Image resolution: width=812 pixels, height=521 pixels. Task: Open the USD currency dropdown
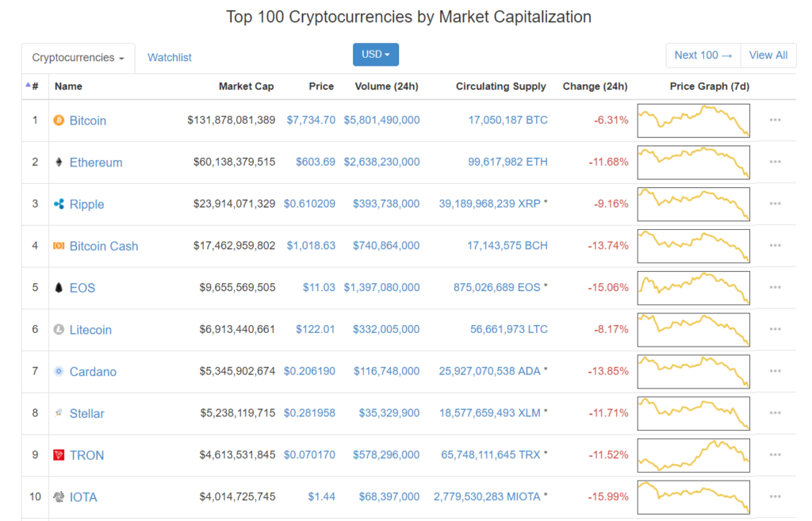point(375,55)
